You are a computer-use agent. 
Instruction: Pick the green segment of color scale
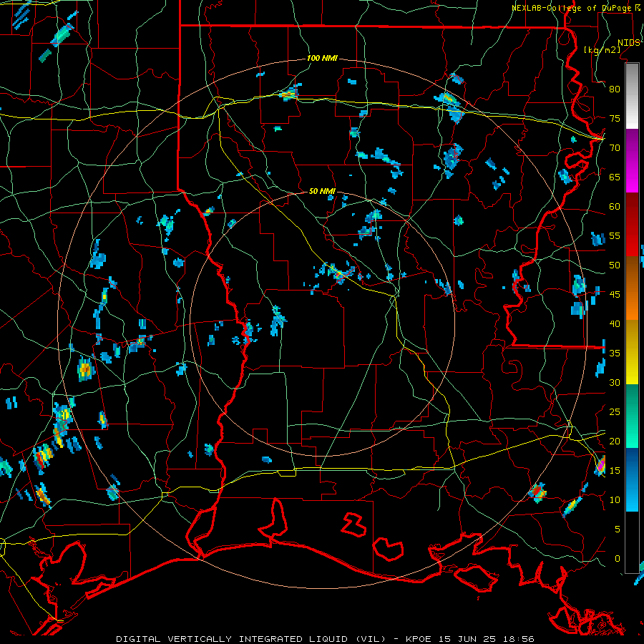pos(632,416)
